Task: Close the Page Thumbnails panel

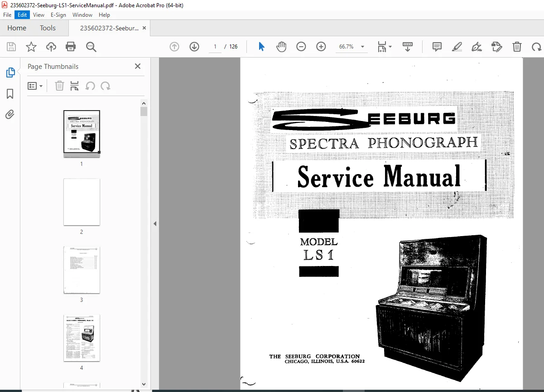Action: [138, 66]
